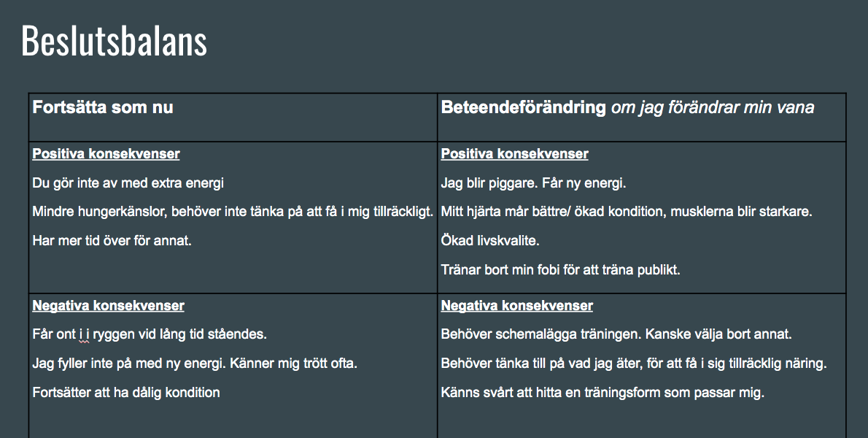Click 'Har mer tid över för annat.'
Screen dimensions: 868x438
(112, 241)
